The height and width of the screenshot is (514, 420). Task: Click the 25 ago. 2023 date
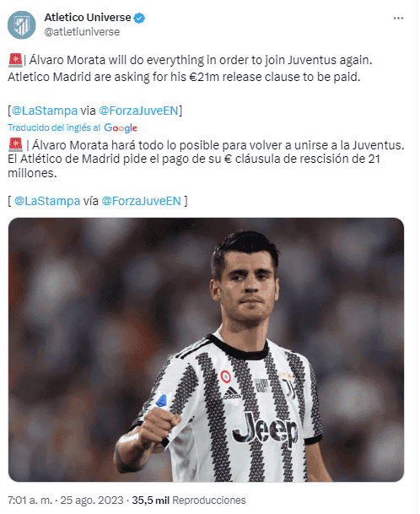[x=92, y=500]
